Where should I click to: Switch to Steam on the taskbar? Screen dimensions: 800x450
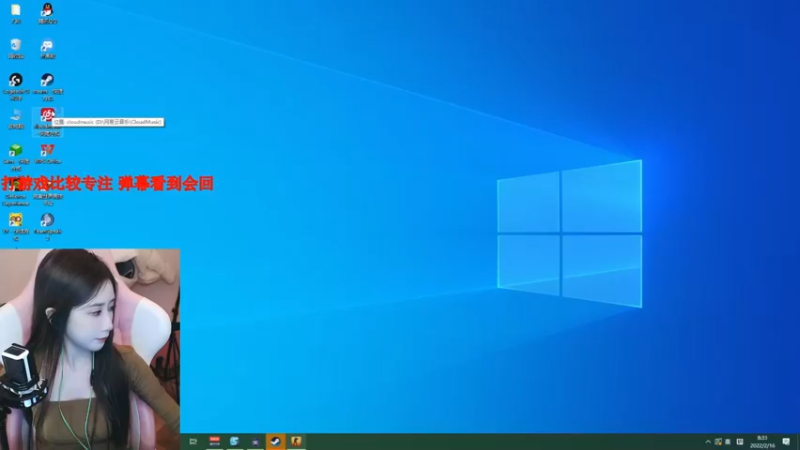click(x=276, y=441)
